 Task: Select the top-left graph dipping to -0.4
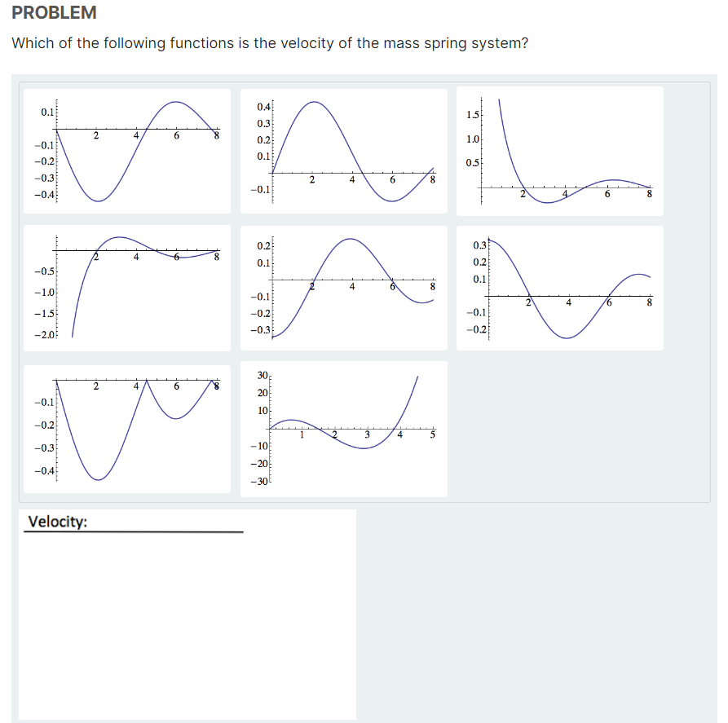coord(126,149)
